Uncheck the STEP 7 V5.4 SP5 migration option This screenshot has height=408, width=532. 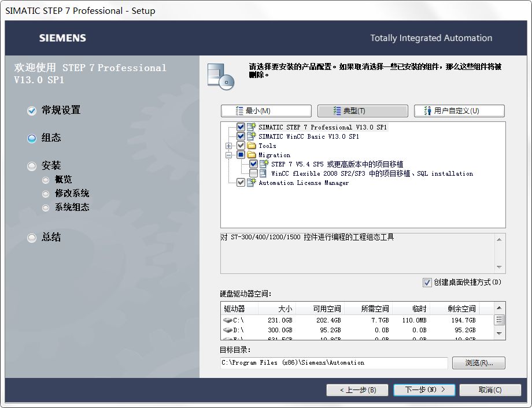tap(253, 164)
